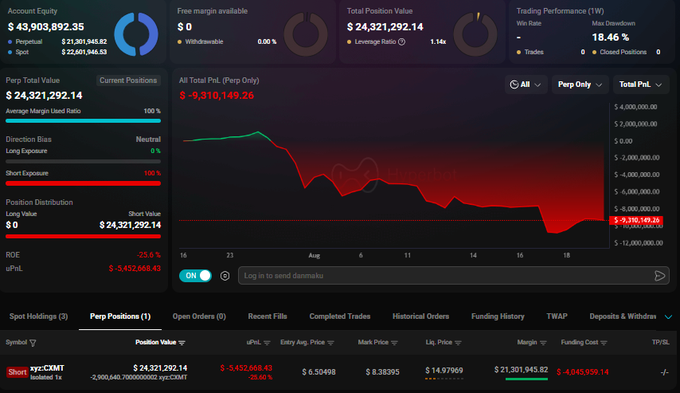Toggle danmaku ON switch off
This screenshot has width=680, height=393.
tap(195, 275)
